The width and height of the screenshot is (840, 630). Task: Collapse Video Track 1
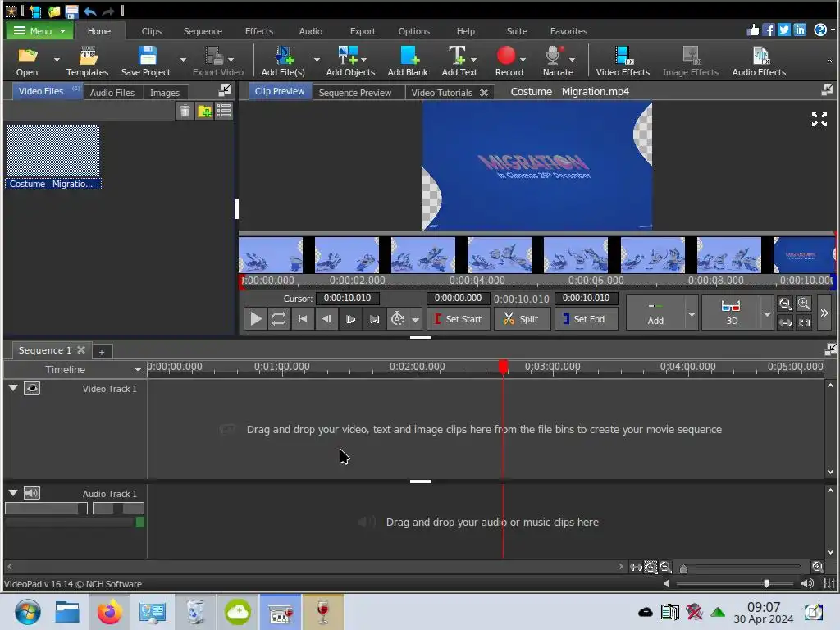coord(13,388)
